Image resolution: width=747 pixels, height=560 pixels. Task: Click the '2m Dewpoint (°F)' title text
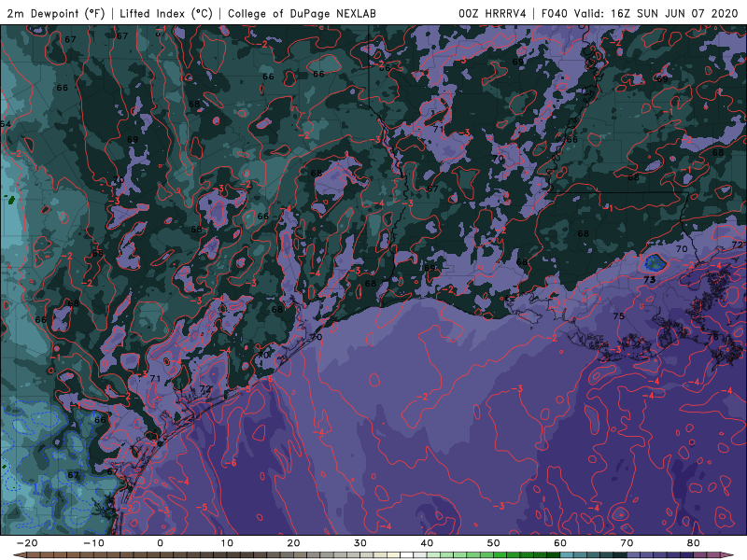point(56,13)
